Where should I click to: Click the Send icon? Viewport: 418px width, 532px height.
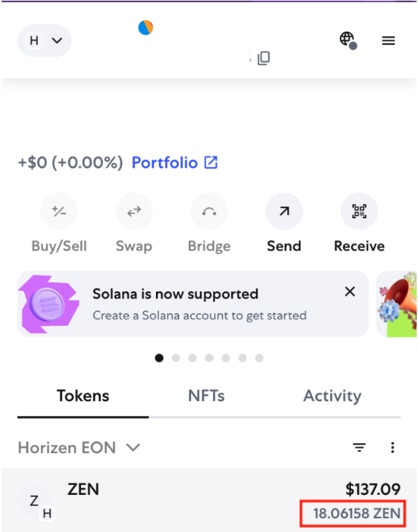(284, 211)
